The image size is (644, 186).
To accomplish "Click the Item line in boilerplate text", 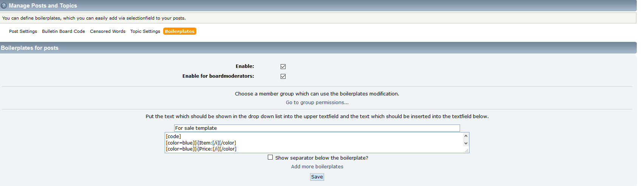I will click(201, 143).
